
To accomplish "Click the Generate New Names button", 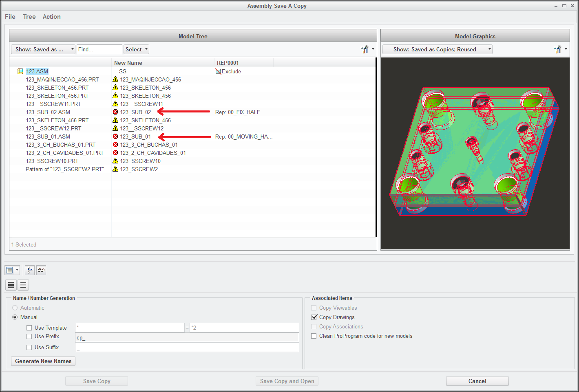I will [43, 361].
